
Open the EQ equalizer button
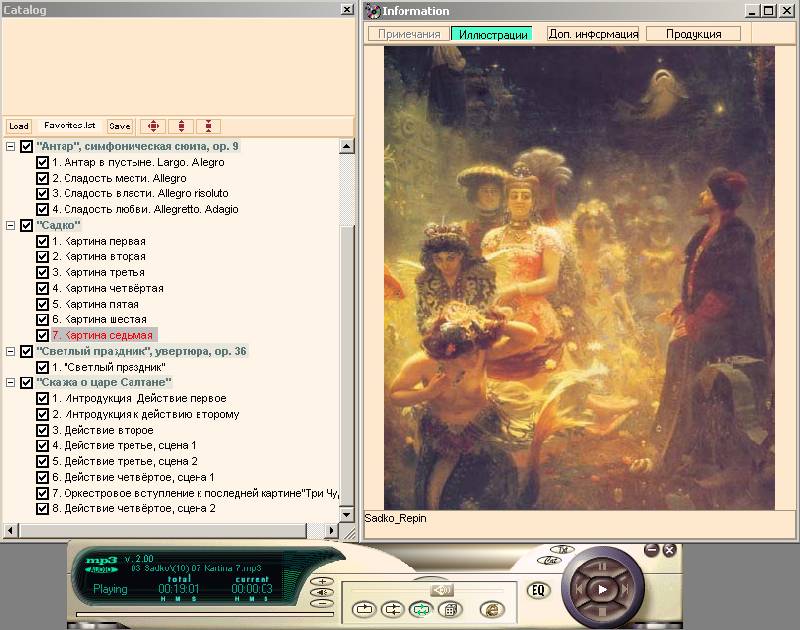point(538,591)
